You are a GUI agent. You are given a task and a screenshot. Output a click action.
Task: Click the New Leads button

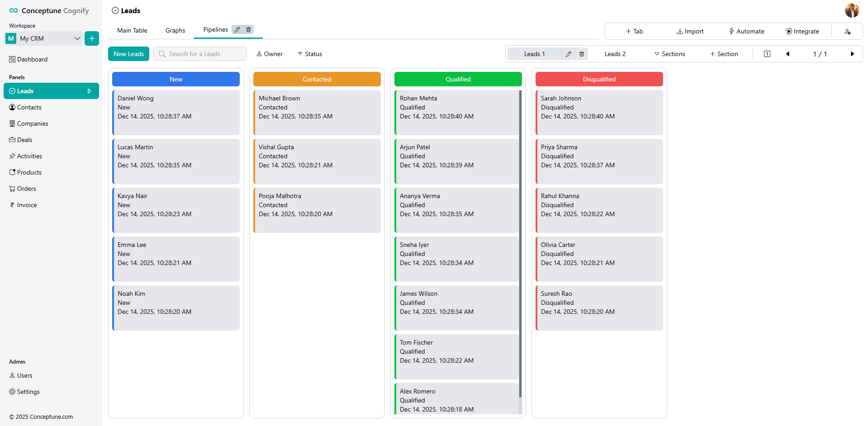coord(128,54)
